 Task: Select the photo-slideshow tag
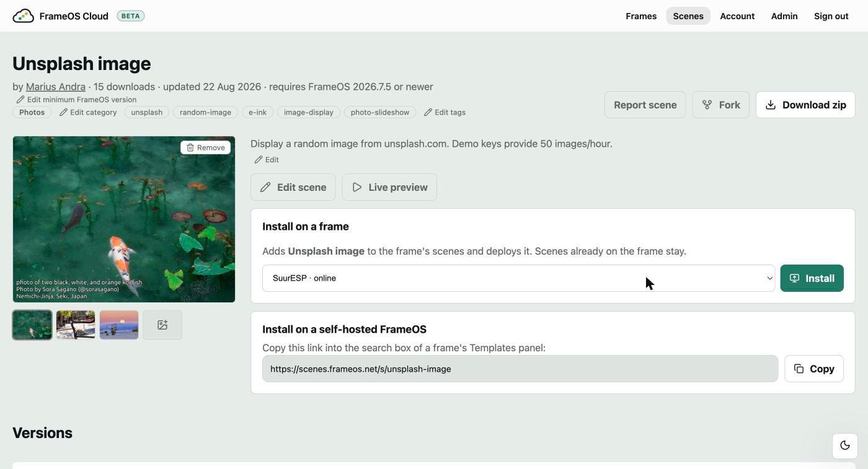click(379, 112)
